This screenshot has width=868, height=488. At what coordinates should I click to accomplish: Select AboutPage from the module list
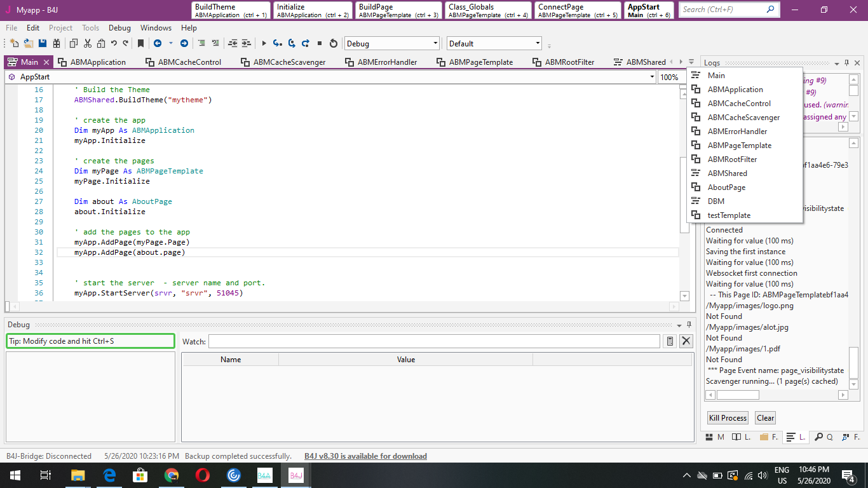point(726,187)
